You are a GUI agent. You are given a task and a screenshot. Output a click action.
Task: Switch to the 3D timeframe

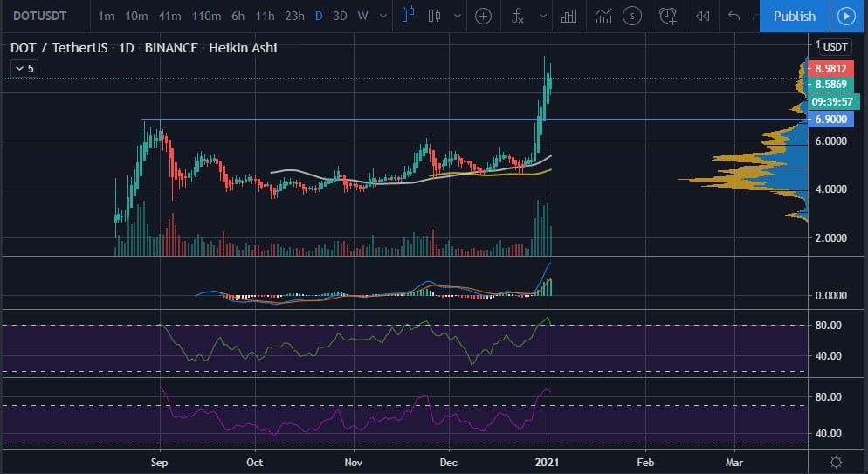tap(340, 16)
